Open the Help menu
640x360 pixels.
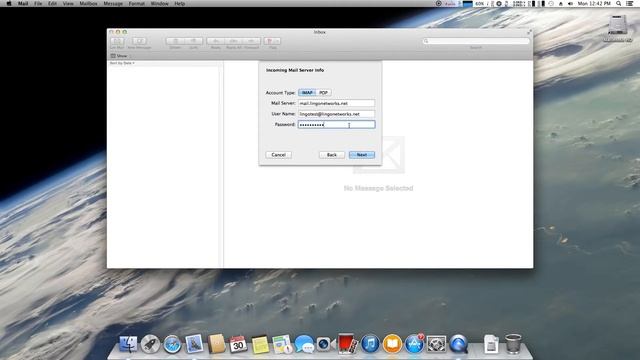pos(180,3)
